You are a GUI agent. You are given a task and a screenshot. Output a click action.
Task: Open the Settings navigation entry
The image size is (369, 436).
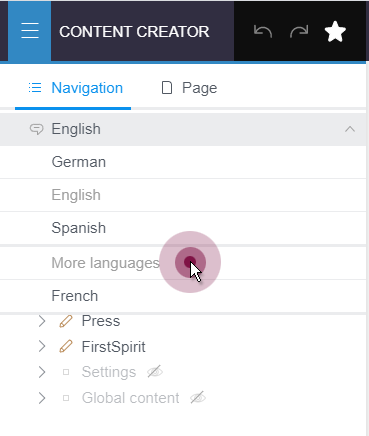point(109,372)
